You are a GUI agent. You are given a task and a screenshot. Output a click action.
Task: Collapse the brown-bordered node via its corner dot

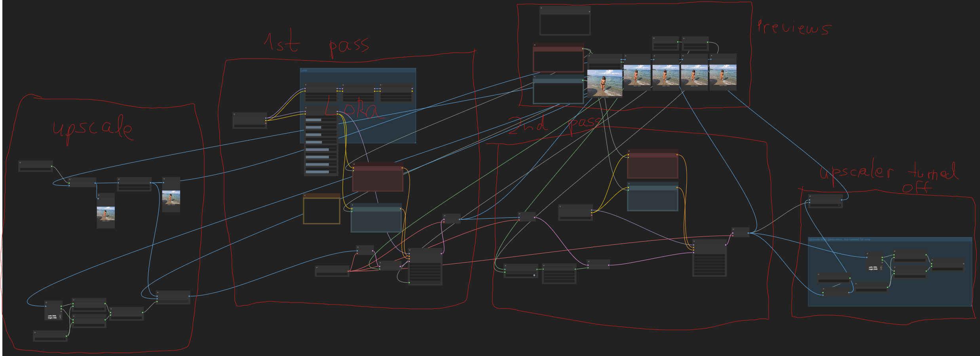point(305,196)
